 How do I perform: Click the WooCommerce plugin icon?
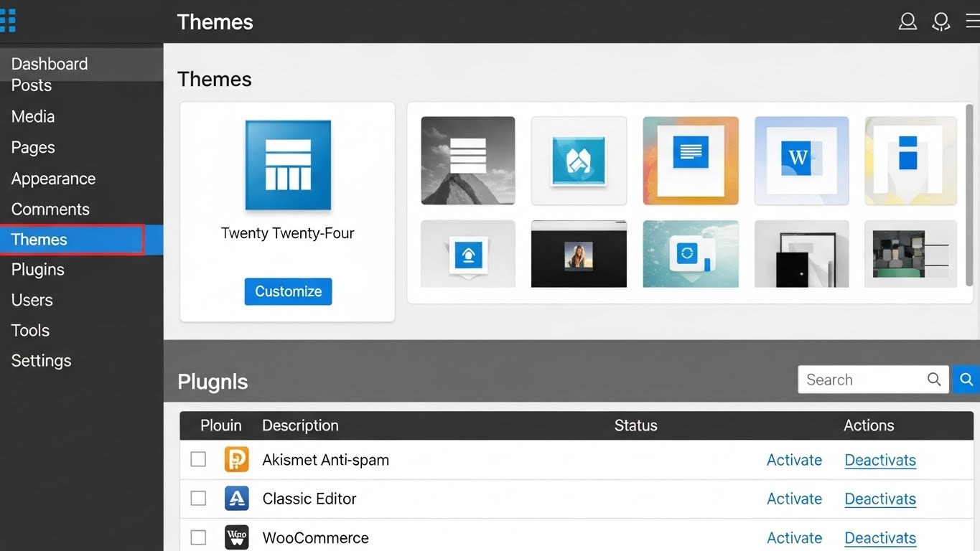(x=237, y=537)
